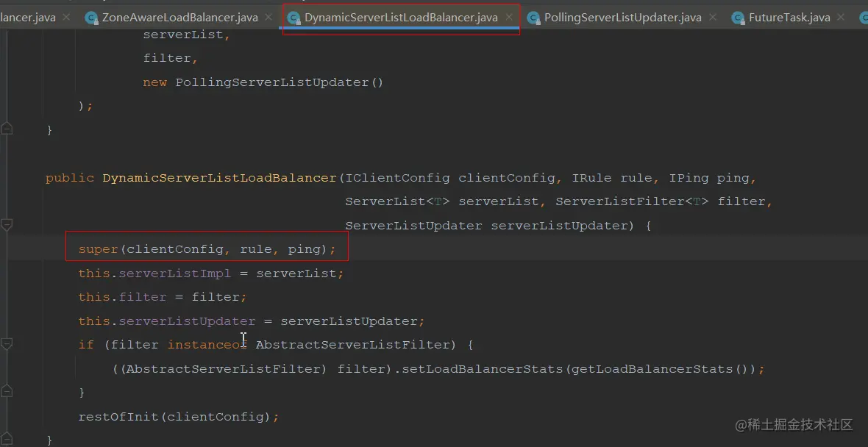Click getLoadBalancerStats() call
This screenshot has width=868, height=447.
661,368
